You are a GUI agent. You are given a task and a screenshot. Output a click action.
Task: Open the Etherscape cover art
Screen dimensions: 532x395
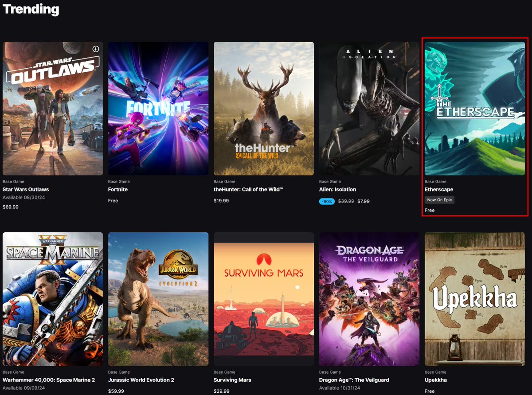(475, 109)
